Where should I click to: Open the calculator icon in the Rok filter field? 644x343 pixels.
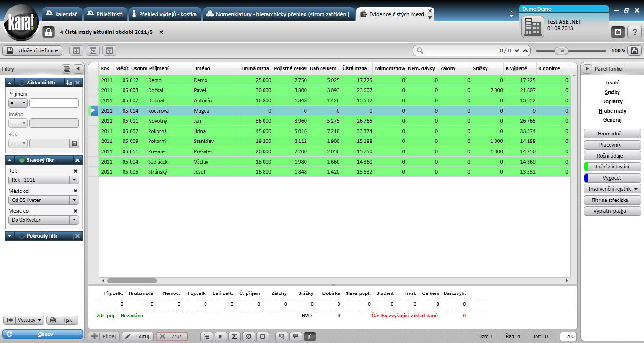74,143
